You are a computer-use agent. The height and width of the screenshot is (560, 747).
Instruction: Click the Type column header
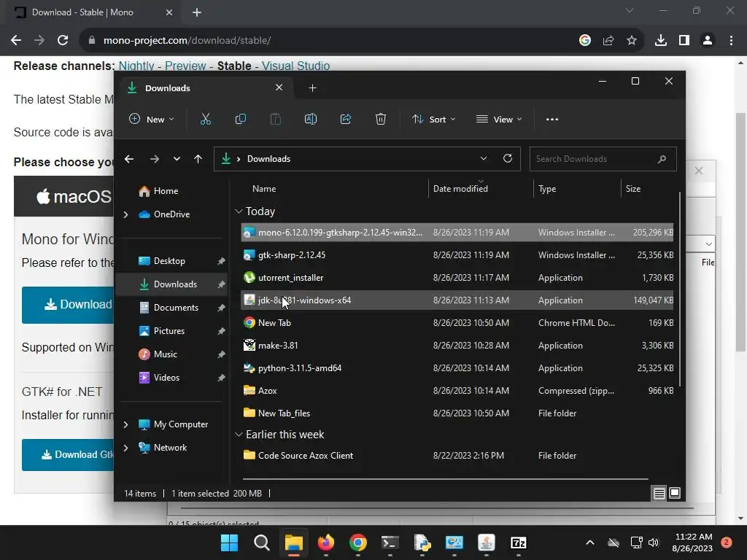click(x=577, y=189)
